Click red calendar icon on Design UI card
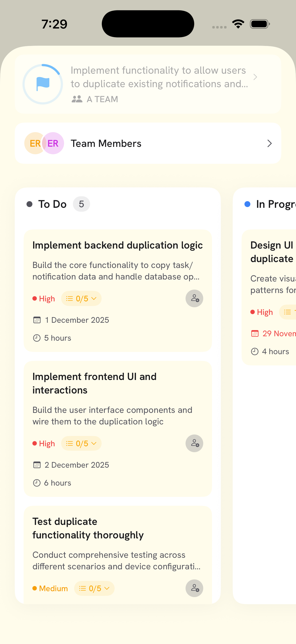Screen dimensions: 296x644 point(255,334)
